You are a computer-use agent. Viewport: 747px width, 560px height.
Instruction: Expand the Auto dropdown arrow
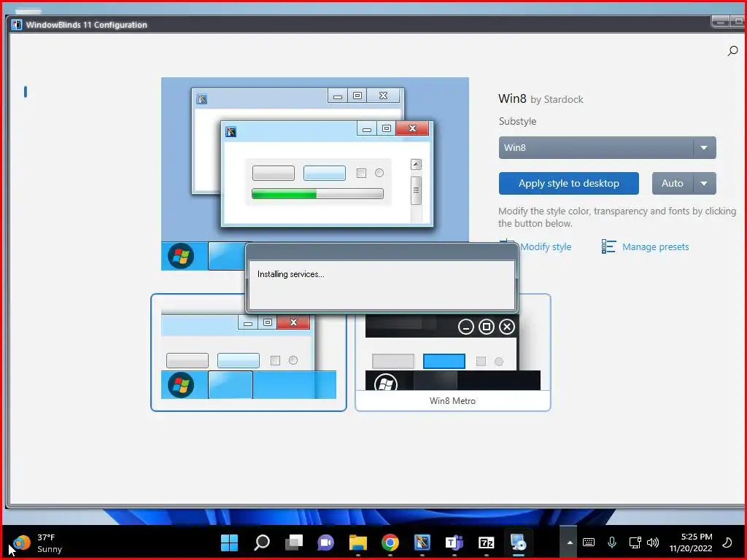[704, 183]
